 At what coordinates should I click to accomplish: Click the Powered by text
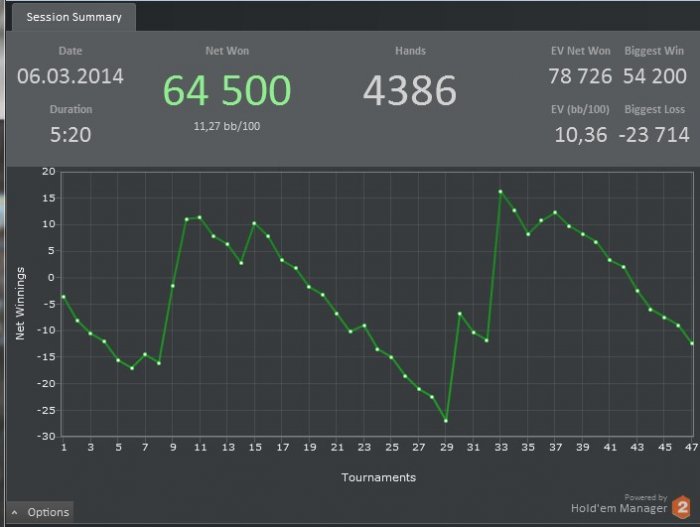click(x=646, y=497)
